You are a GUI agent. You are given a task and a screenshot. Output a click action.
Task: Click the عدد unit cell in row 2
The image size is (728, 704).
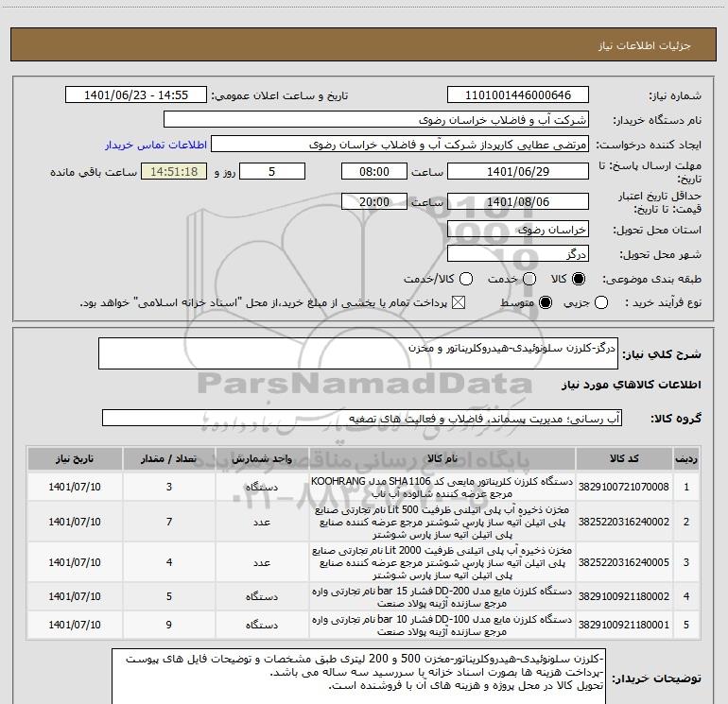tap(262, 522)
